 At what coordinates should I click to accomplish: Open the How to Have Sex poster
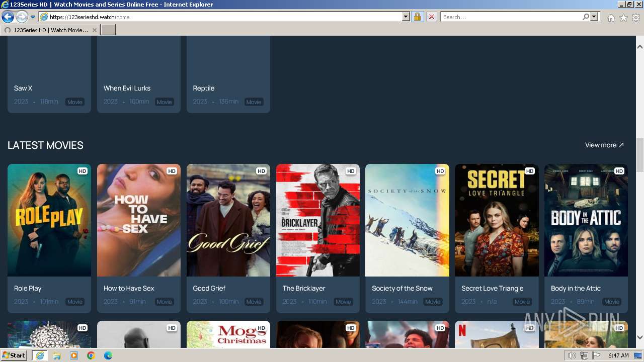click(139, 220)
